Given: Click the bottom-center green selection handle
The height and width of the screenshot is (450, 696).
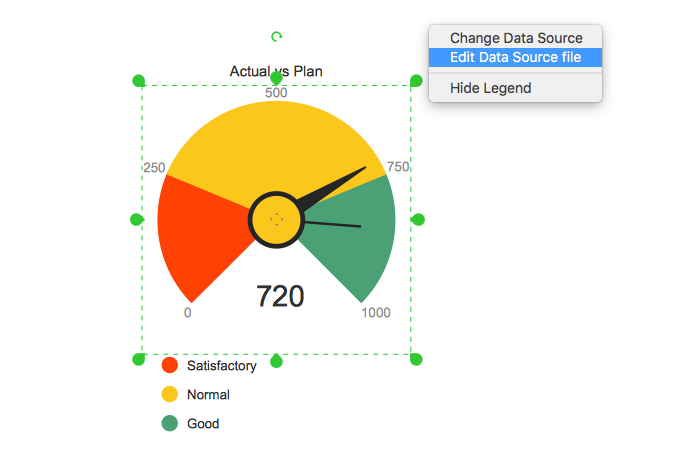Looking at the screenshot, I should 277,360.
